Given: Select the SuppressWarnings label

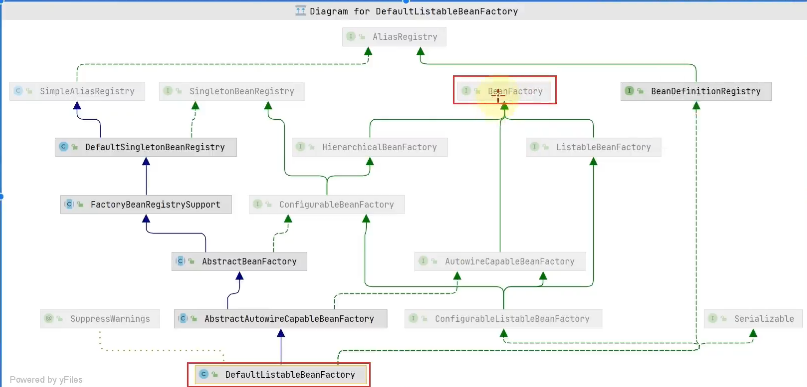Looking at the screenshot, I should [110, 319].
